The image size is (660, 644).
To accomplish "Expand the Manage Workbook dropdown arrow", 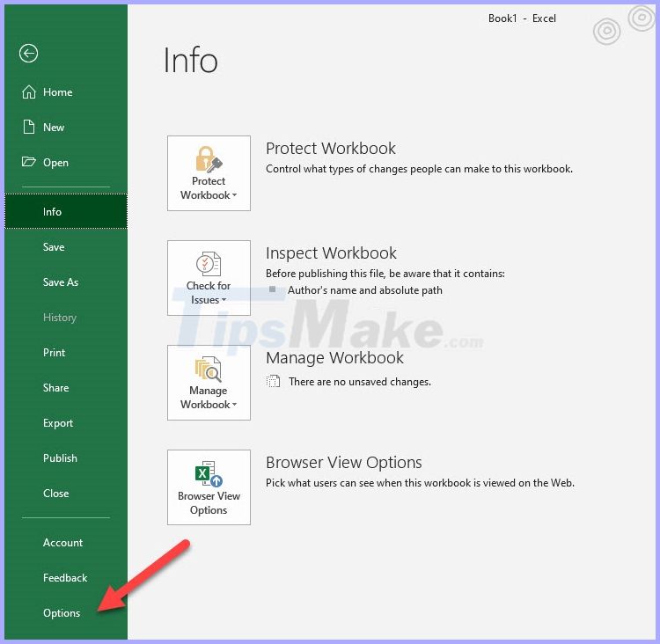I will (235, 406).
